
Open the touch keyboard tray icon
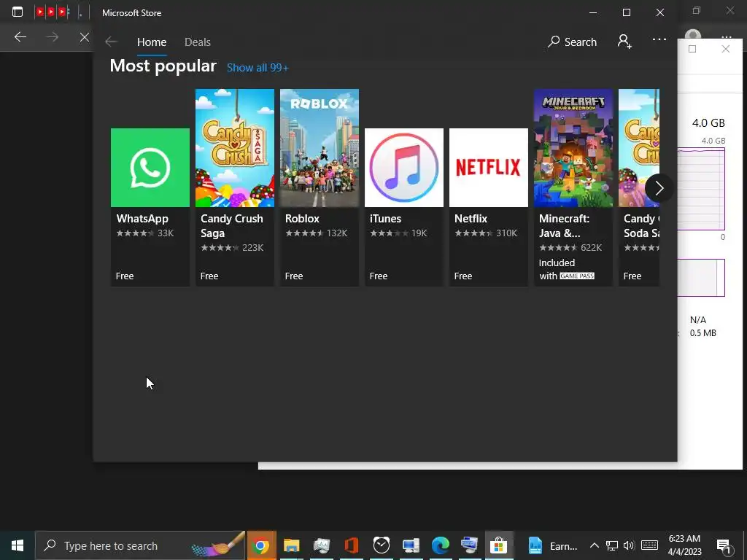click(x=649, y=545)
